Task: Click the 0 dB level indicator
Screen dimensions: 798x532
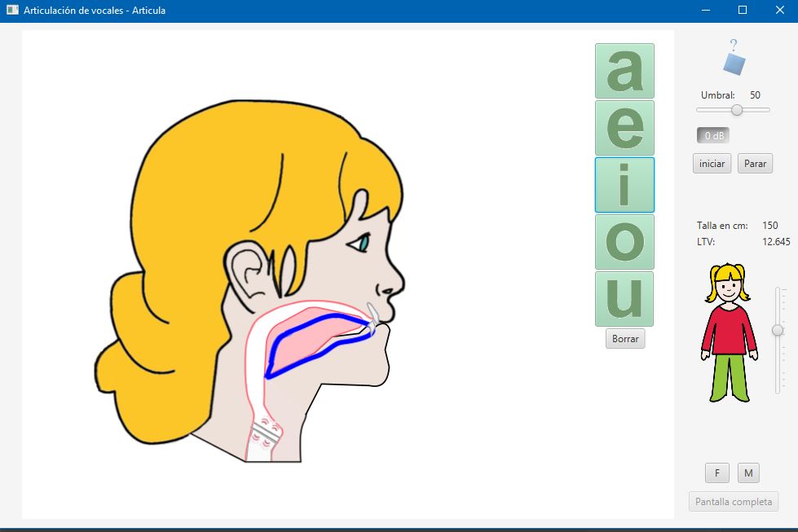Action: point(712,135)
